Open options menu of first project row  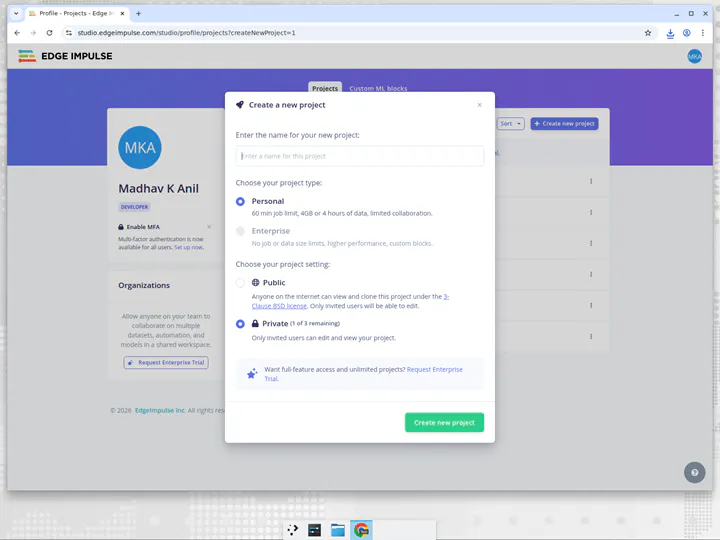(x=591, y=181)
